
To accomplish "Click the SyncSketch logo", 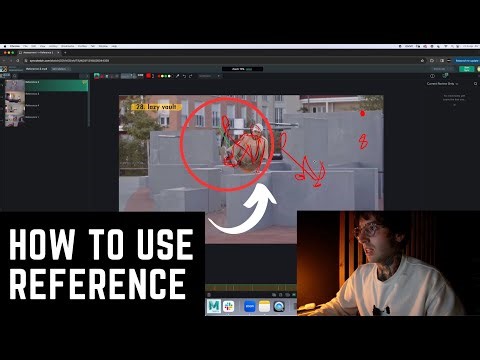I will click(x=4, y=69).
